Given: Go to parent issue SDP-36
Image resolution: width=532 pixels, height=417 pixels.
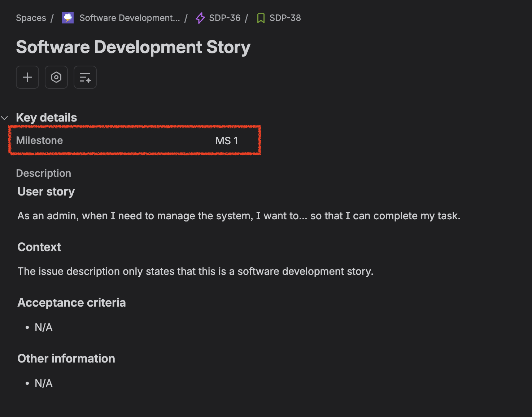Looking at the screenshot, I should click(x=225, y=18).
